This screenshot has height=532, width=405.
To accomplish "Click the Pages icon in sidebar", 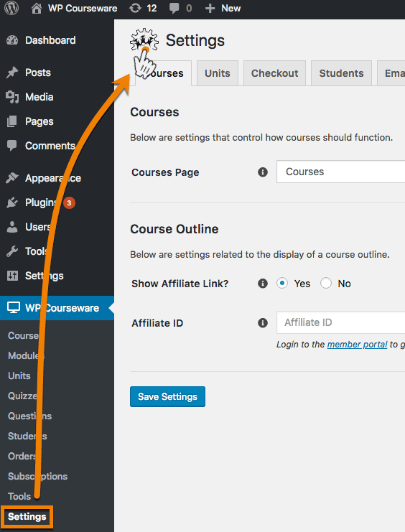I will [12, 121].
